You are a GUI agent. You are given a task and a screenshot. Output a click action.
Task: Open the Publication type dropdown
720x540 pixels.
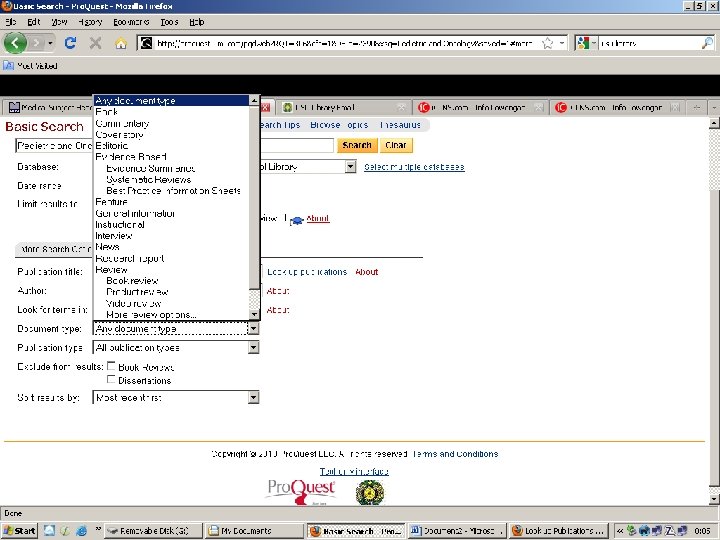click(176, 348)
